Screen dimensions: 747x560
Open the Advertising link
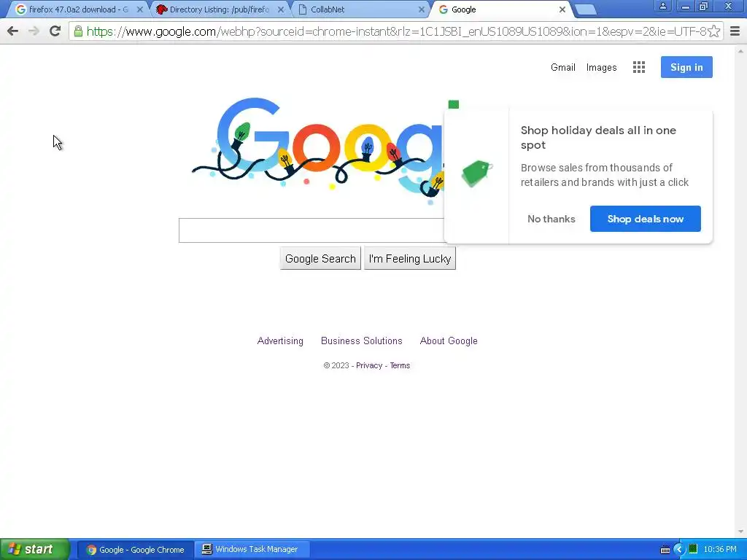280,341
